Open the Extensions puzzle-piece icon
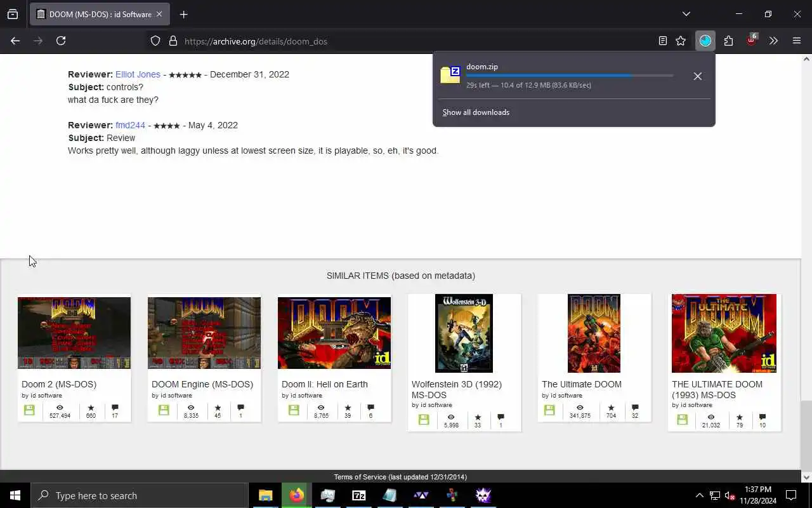812x508 pixels. click(x=728, y=41)
